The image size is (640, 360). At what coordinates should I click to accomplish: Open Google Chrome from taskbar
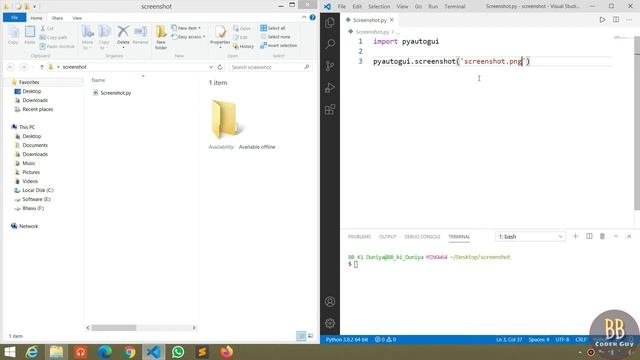click(129, 352)
